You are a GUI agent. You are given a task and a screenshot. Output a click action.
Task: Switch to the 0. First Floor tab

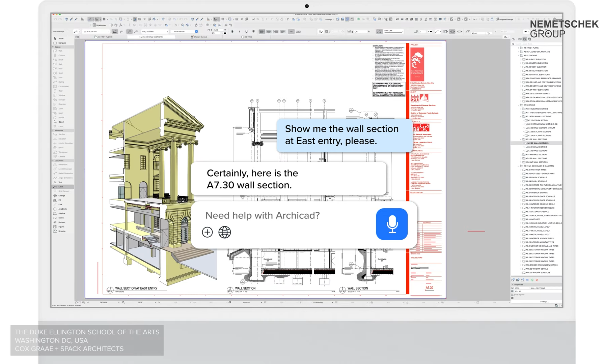[104, 37]
